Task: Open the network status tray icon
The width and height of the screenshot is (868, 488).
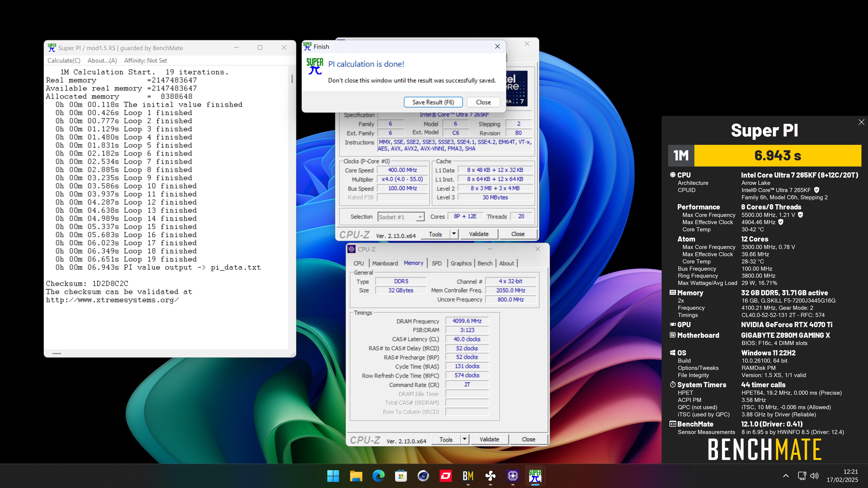Action: 802,476
